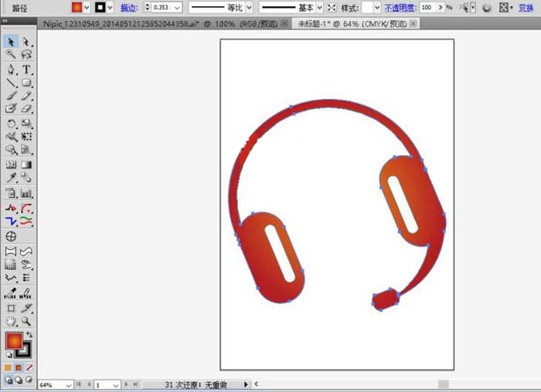Open the 描边 stroke panel link
This screenshot has width=541, height=392.
[129, 8]
